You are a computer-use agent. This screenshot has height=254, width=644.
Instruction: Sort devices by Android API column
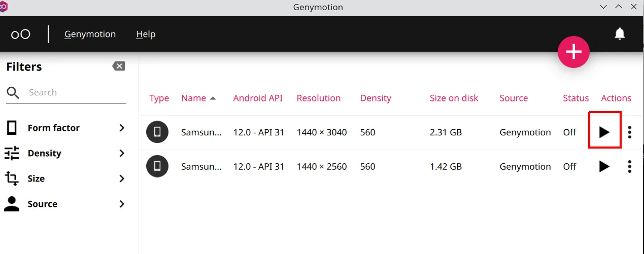click(258, 98)
